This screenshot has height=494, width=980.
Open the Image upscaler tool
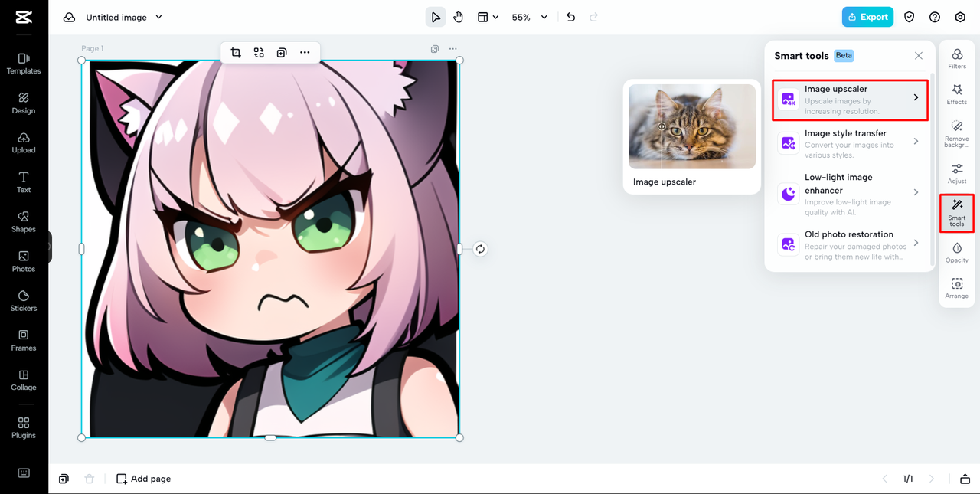850,100
